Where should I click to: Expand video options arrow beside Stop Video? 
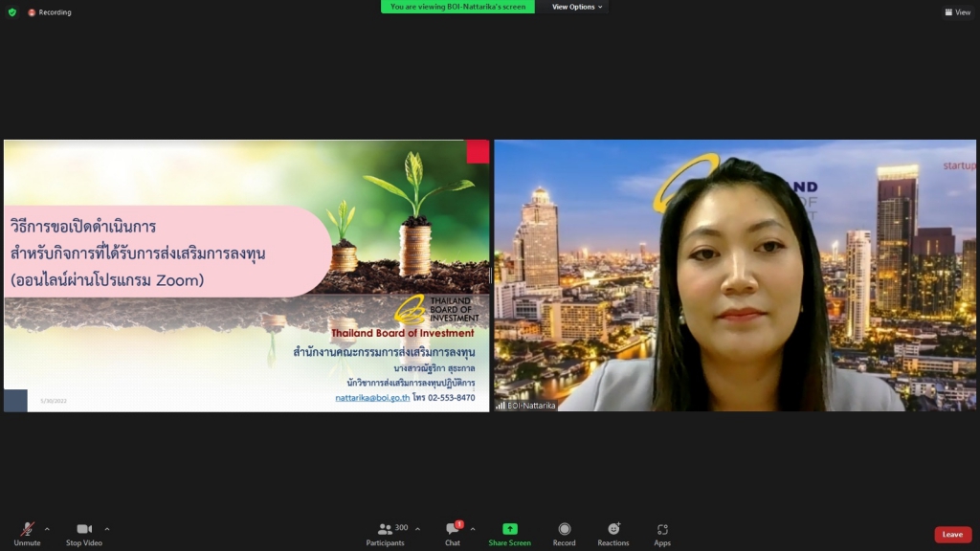click(107, 529)
